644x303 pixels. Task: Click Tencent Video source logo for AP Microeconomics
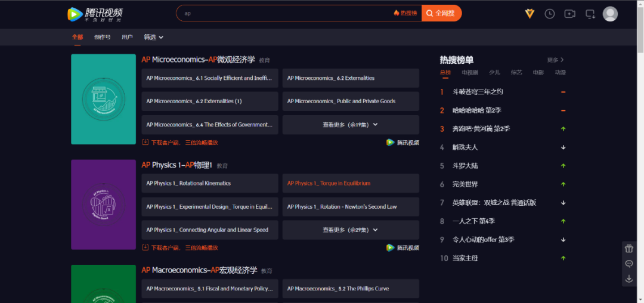[x=402, y=143]
